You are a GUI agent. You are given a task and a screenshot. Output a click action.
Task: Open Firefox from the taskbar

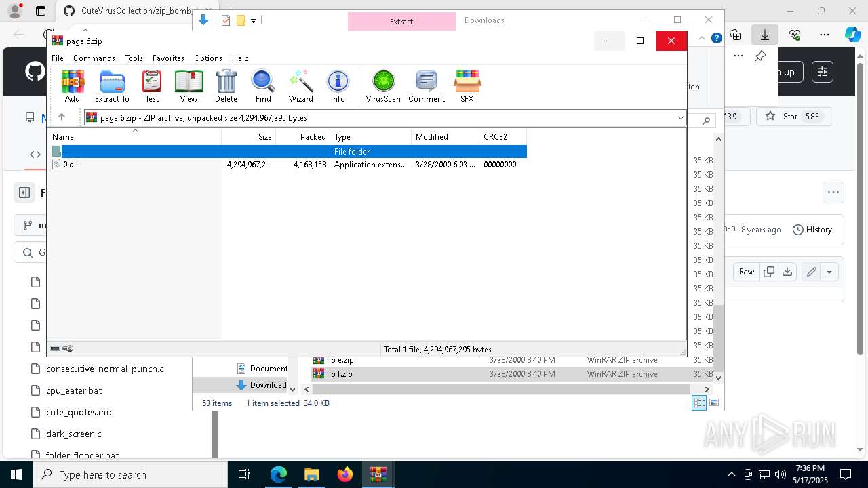click(345, 474)
